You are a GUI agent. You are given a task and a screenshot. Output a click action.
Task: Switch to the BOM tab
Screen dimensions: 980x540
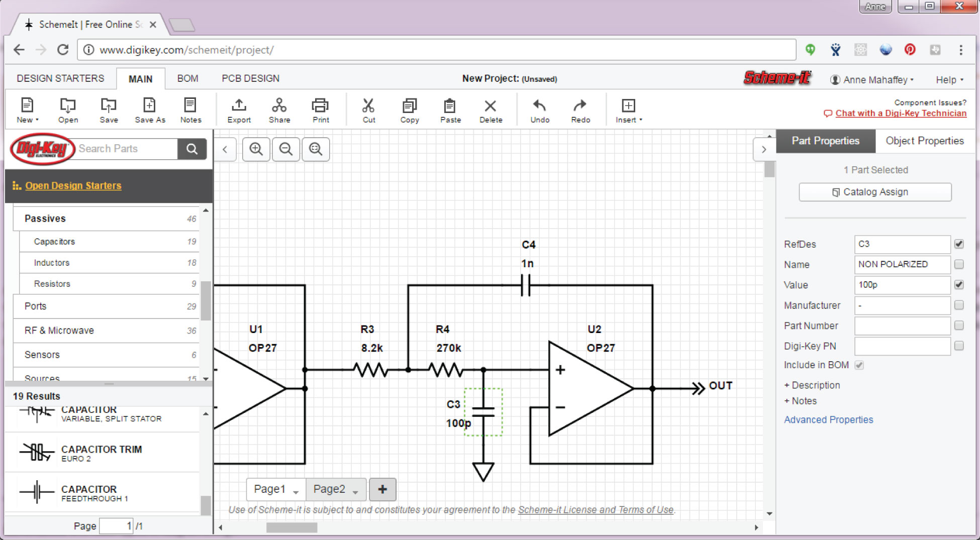(187, 78)
